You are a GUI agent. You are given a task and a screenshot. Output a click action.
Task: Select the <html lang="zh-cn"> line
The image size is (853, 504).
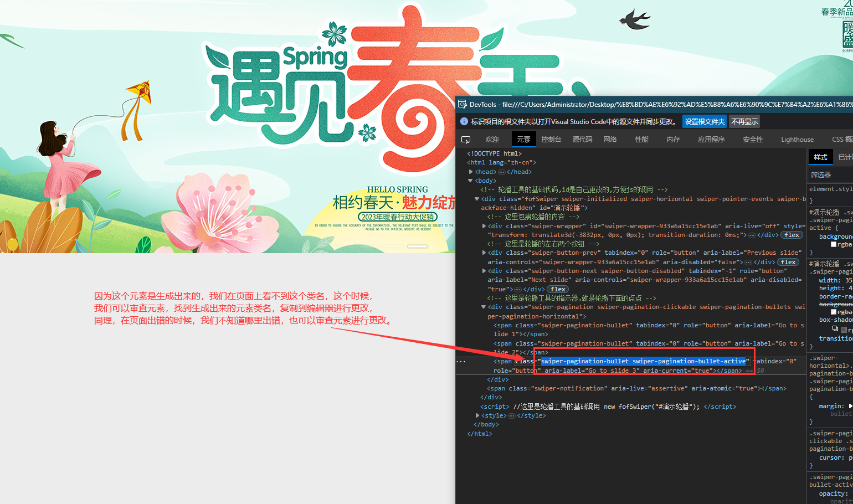coord(502,162)
